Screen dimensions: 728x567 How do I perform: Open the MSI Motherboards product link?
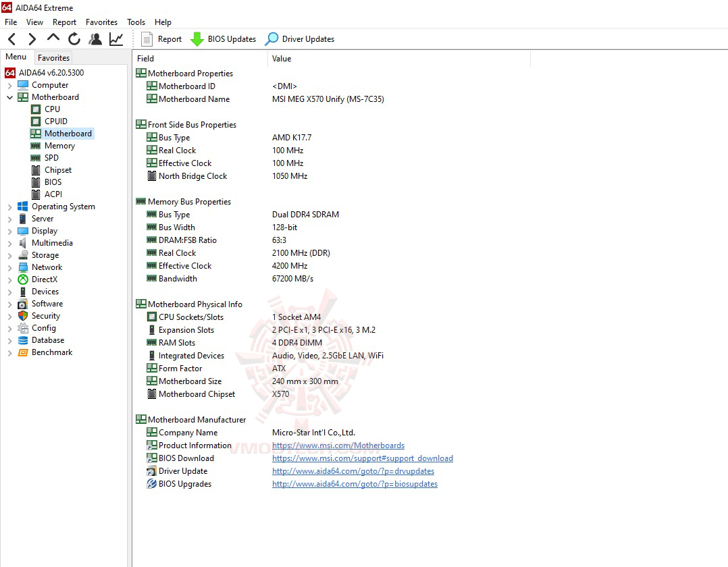[338, 445]
